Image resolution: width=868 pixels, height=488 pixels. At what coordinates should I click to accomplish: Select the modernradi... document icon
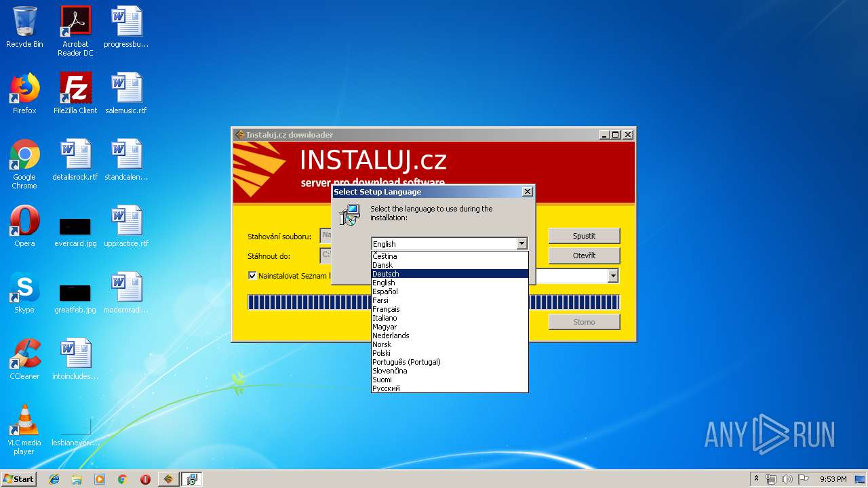coord(126,293)
